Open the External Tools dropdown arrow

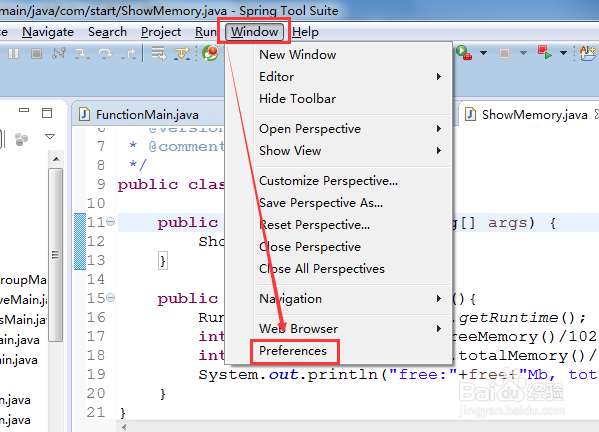pyautogui.click(x=483, y=53)
